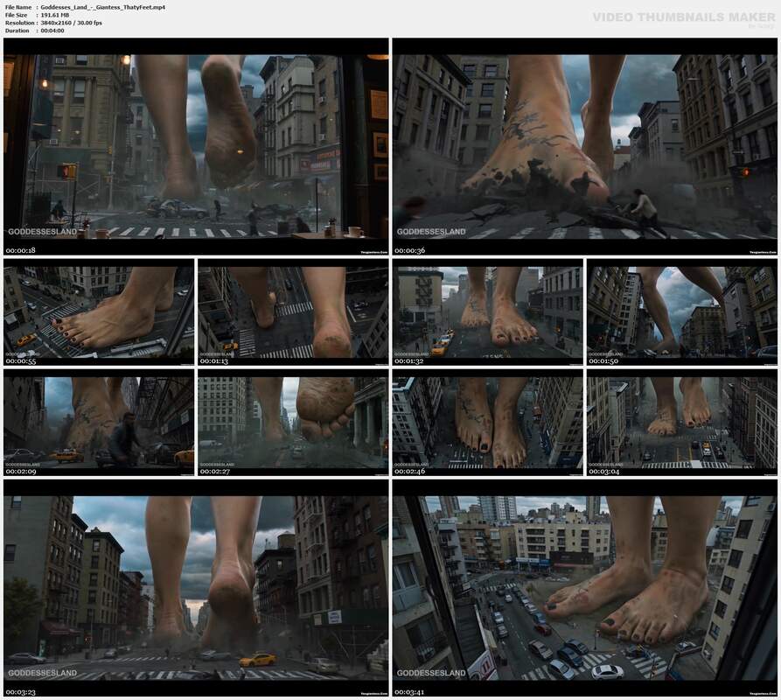Choose the thumbnail marked 00:01:50
Viewport: 781px width, 700px height.
coord(682,311)
